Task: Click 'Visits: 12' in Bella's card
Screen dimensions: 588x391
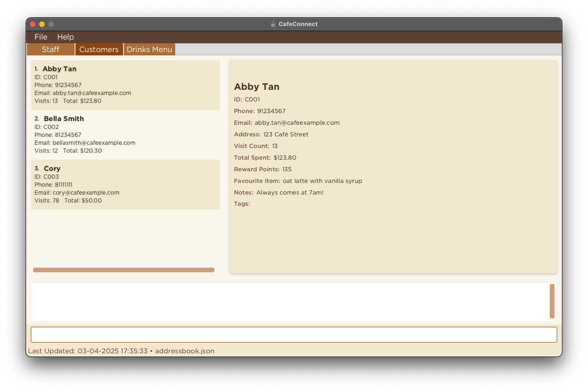Action: coord(46,151)
